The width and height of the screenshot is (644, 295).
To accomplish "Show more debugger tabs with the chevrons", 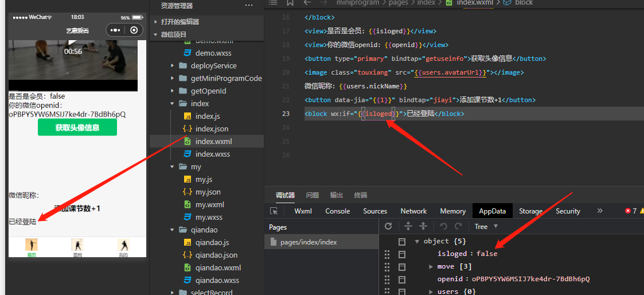I will click(x=600, y=211).
